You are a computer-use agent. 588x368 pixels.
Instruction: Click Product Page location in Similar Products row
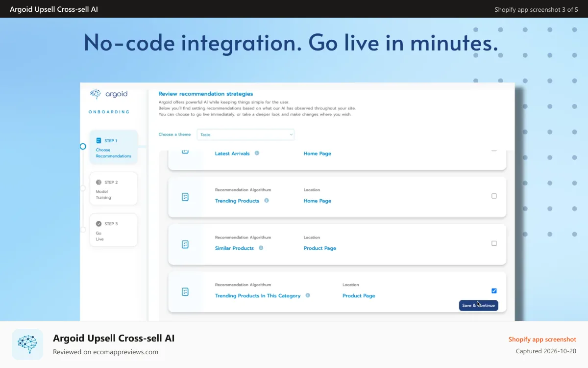tap(320, 248)
